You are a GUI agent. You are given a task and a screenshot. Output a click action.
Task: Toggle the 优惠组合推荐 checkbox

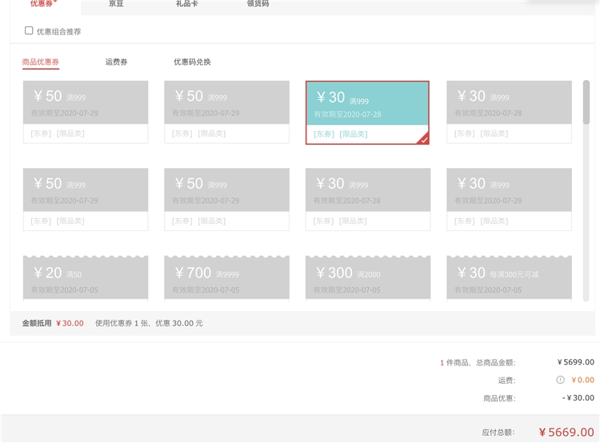(x=29, y=31)
